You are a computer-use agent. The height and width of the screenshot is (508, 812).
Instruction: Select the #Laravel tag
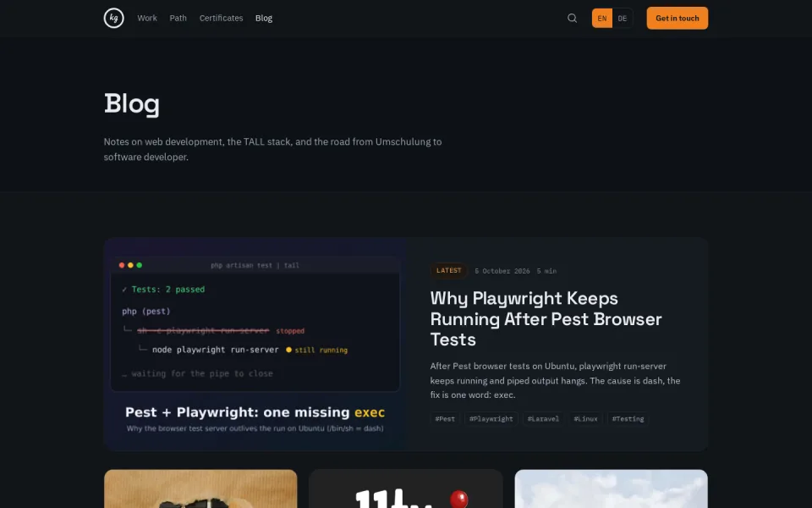coord(543,419)
